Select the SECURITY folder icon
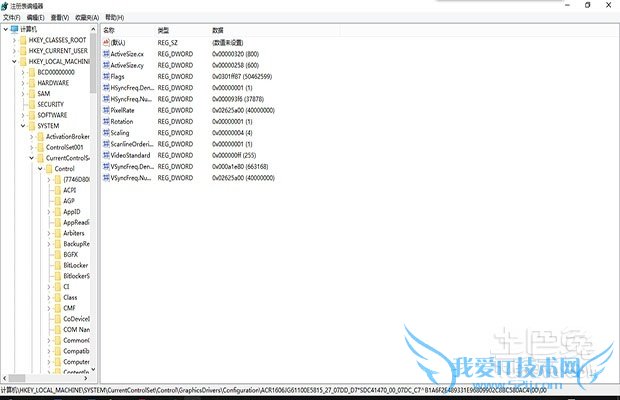 (32, 104)
